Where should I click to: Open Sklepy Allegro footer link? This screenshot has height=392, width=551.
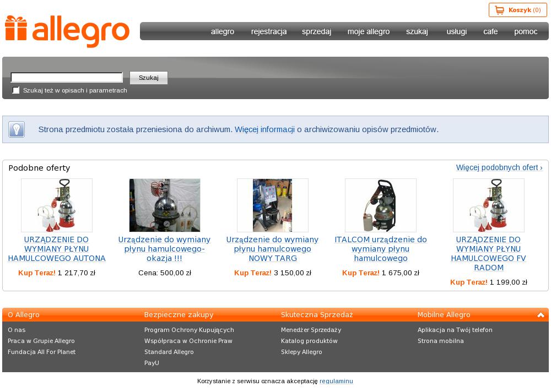click(301, 352)
